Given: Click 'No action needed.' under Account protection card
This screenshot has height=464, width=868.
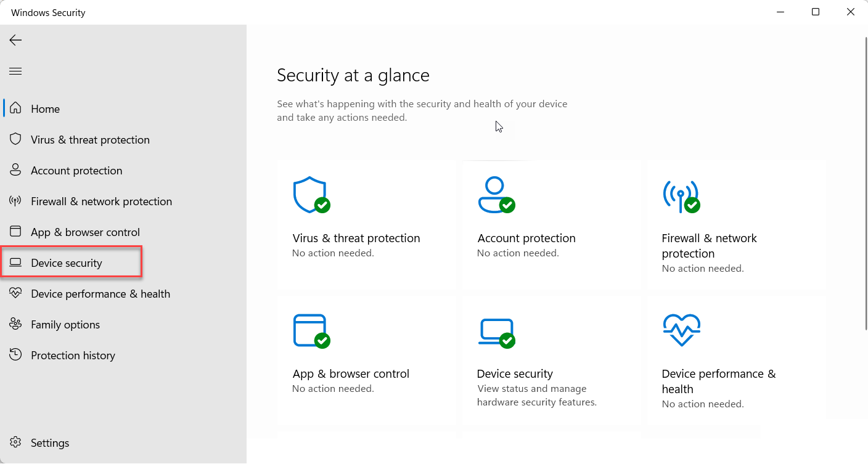Looking at the screenshot, I should click(518, 253).
